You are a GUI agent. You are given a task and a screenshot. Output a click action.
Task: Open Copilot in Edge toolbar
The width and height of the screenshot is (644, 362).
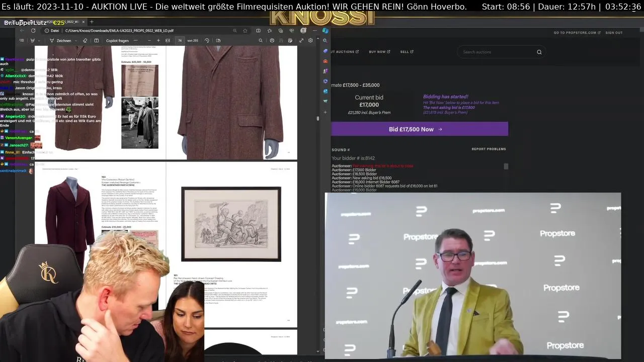click(x=326, y=31)
